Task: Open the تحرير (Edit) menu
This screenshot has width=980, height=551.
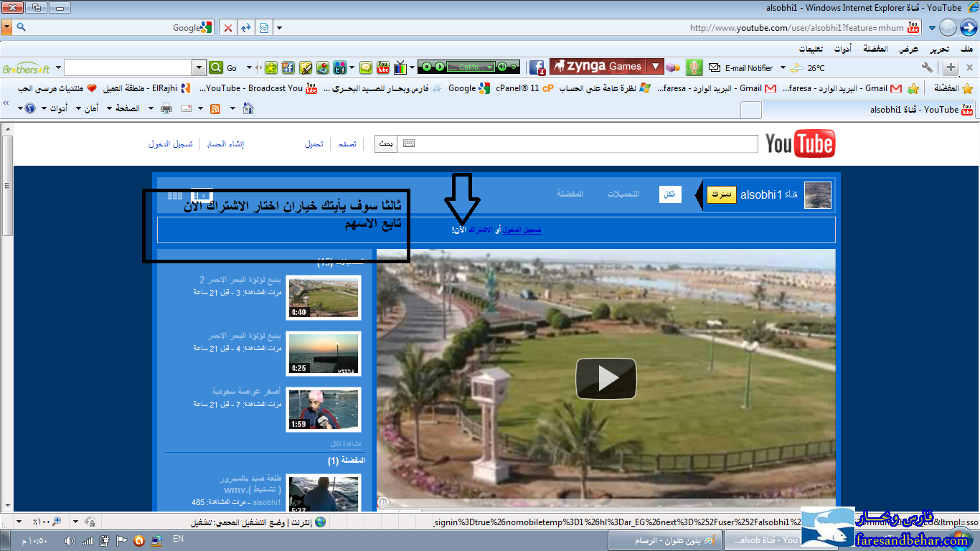Action: (939, 49)
